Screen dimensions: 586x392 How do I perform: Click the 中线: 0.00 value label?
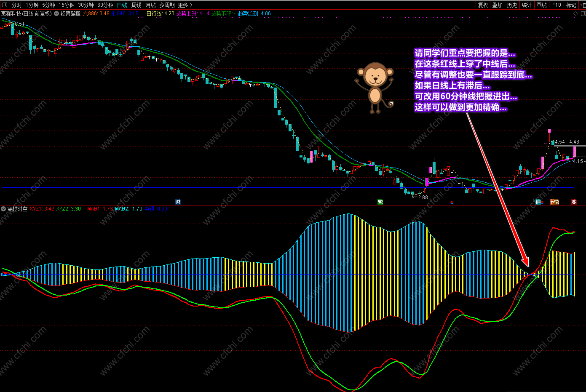155,209
